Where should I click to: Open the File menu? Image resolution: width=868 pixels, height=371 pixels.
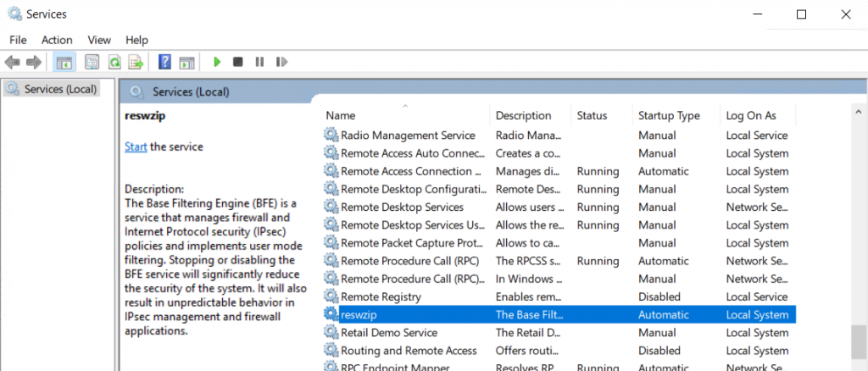click(18, 40)
